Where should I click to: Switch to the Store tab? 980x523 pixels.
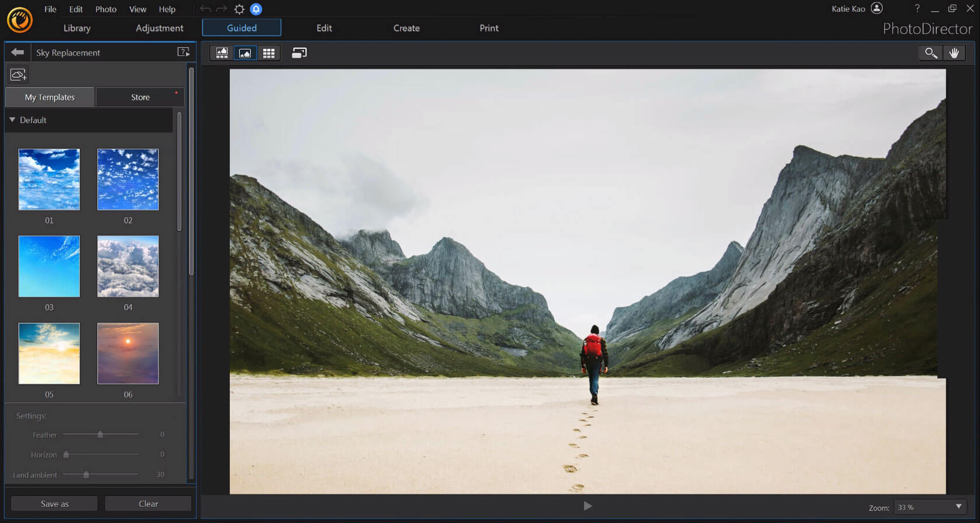tap(140, 97)
